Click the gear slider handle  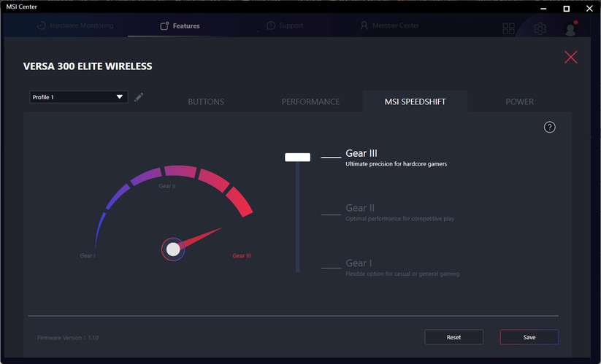pos(297,157)
